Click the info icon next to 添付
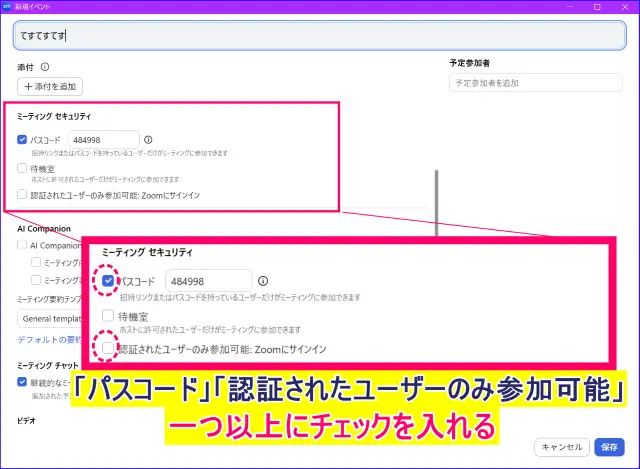The height and width of the screenshot is (469, 640). [x=45, y=67]
